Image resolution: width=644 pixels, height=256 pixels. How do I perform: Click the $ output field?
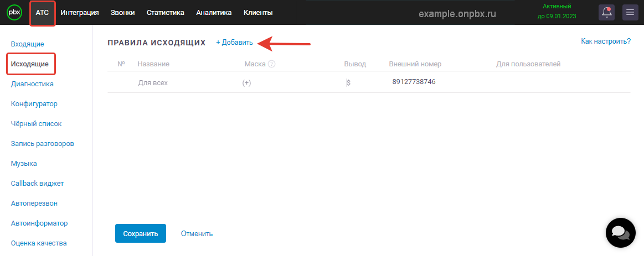click(x=348, y=82)
